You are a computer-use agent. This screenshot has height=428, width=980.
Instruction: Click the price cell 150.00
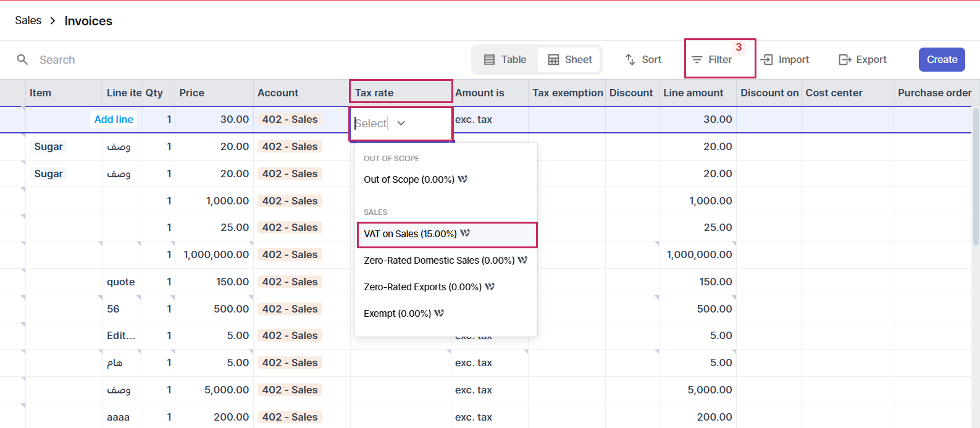pos(214,282)
